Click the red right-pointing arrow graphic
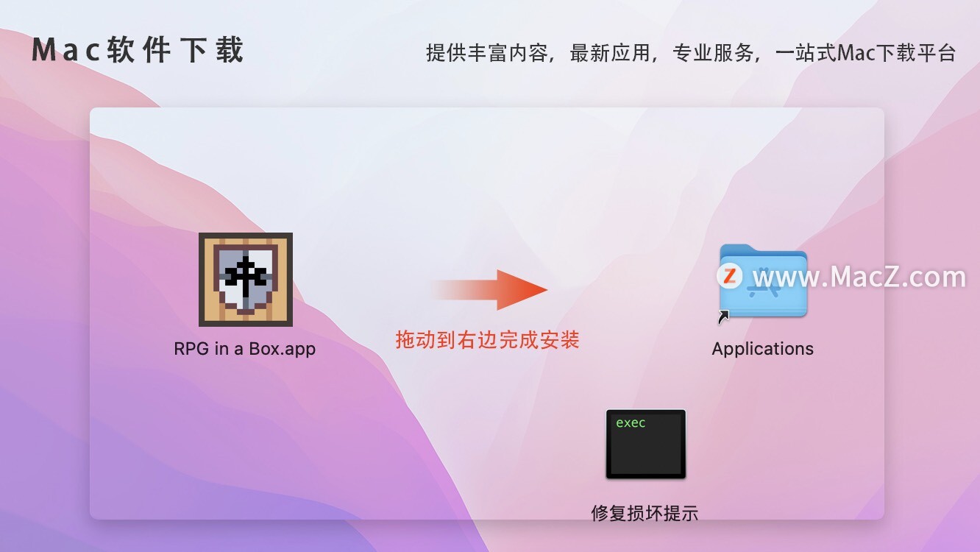The image size is (980, 552). pyautogui.click(x=490, y=289)
